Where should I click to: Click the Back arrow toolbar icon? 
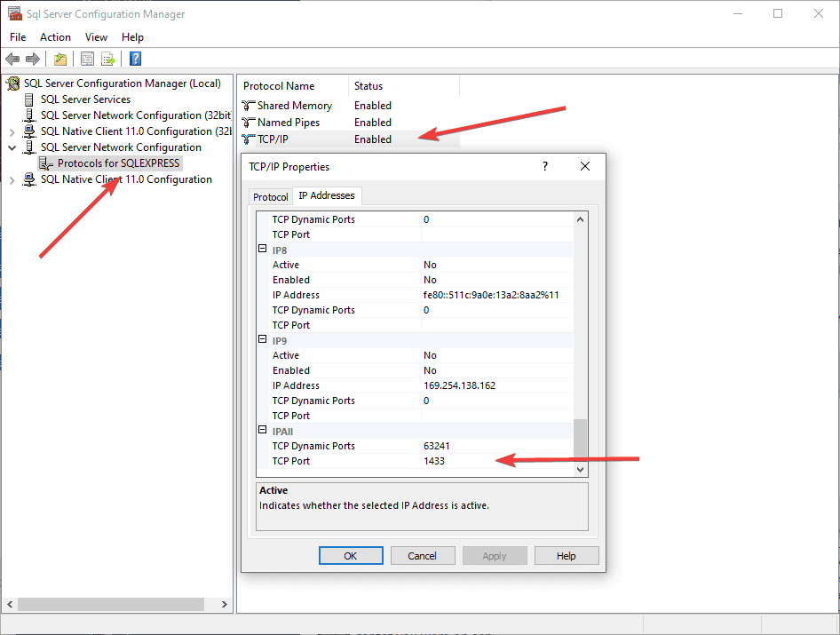tap(12, 59)
